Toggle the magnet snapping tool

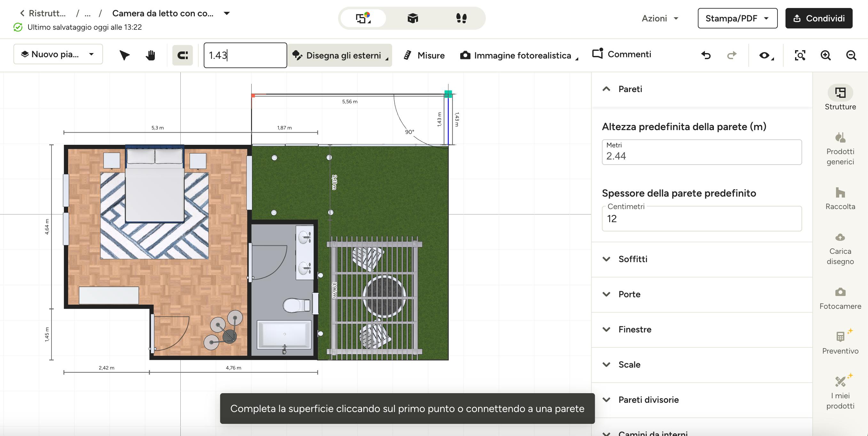pos(183,55)
